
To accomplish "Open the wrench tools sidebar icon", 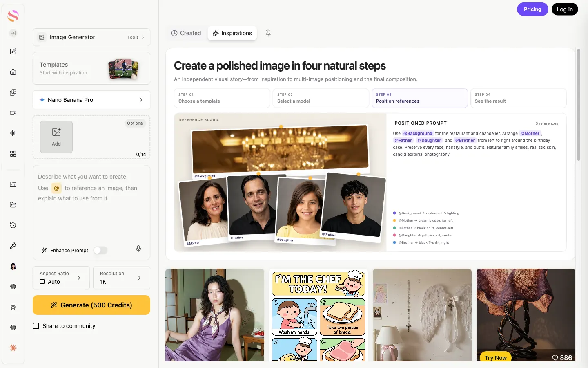I will click(13, 246).
